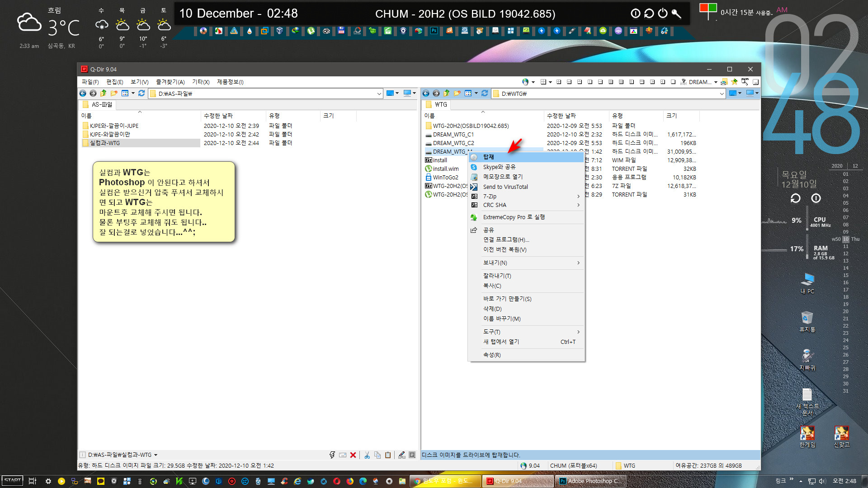Go up one folder in left pane

[104, 94]
